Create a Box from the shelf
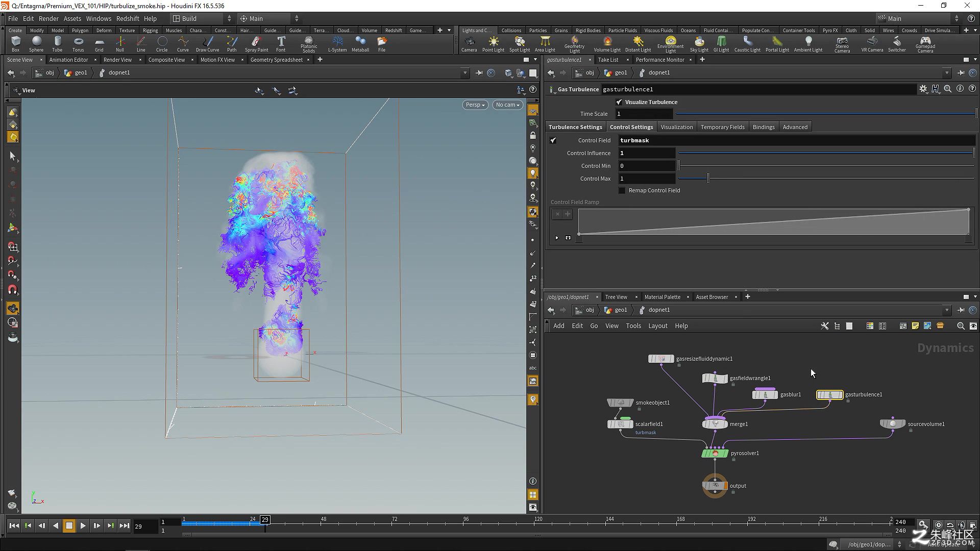 pyautogui.click(x=15, y=44)
